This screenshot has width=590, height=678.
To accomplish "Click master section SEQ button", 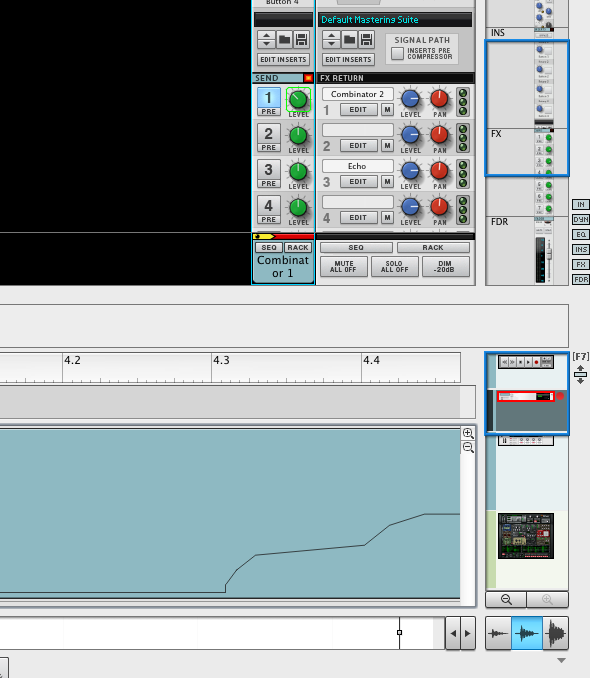I will click(356, 247).
